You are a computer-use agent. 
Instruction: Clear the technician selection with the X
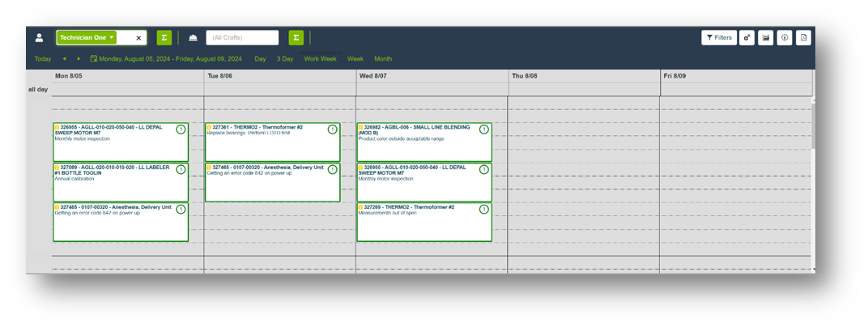[x=138, y=38]
